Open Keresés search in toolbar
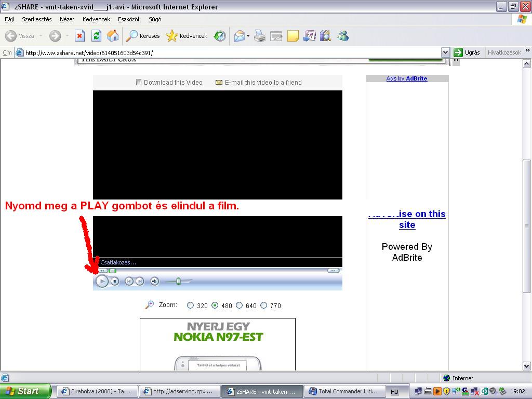Image resolution: width=532 pixels, height=399 pixels. click(143, 36)
